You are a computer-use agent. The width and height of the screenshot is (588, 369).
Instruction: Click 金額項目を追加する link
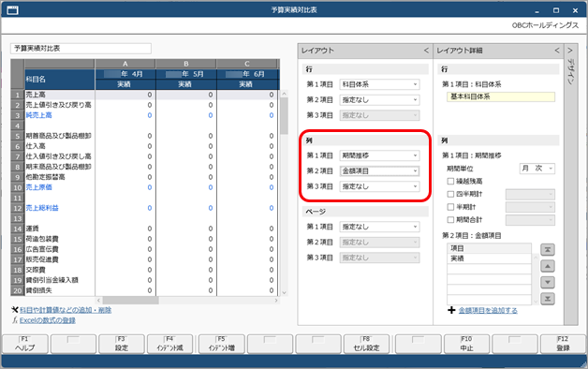pos(488,310)
